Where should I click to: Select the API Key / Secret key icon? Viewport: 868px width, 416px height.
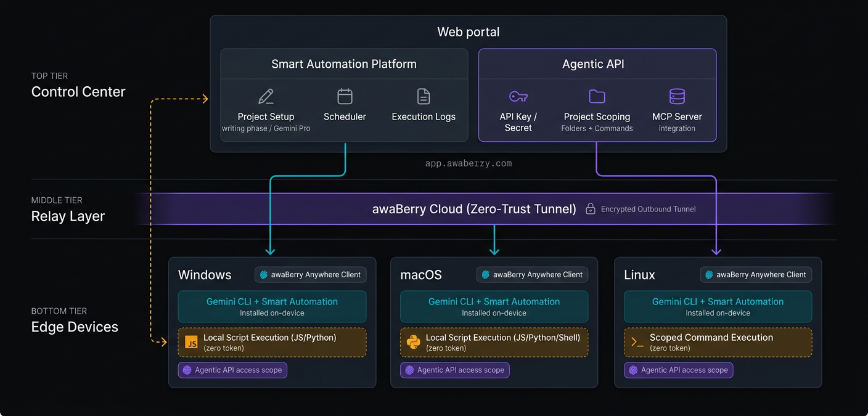coord(518,97)
